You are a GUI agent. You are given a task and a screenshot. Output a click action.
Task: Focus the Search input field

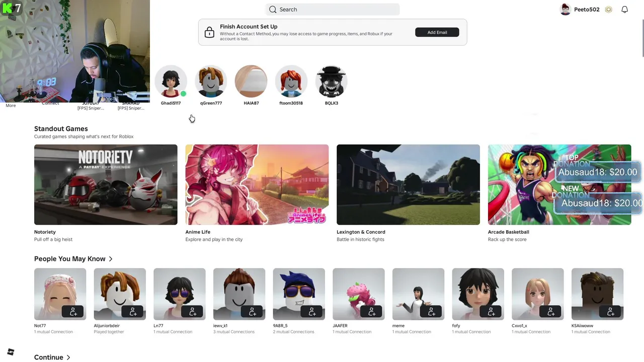point(333,10)
